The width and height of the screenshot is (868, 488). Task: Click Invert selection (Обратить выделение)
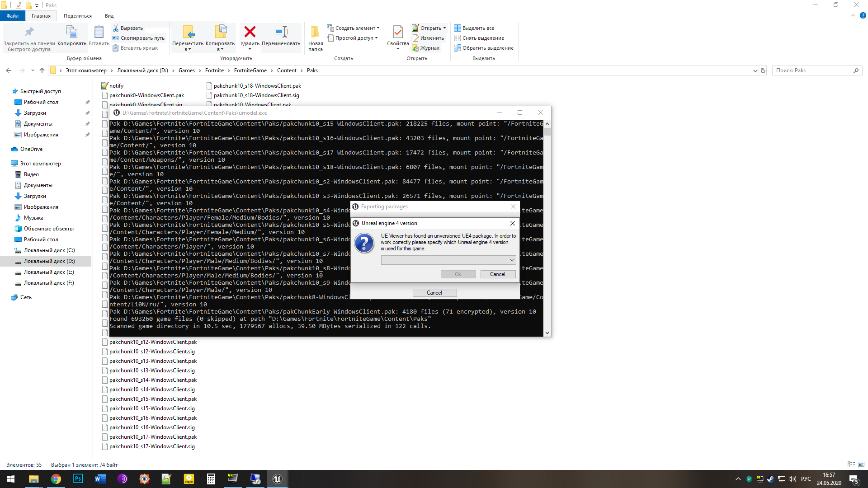coord(484,48)
